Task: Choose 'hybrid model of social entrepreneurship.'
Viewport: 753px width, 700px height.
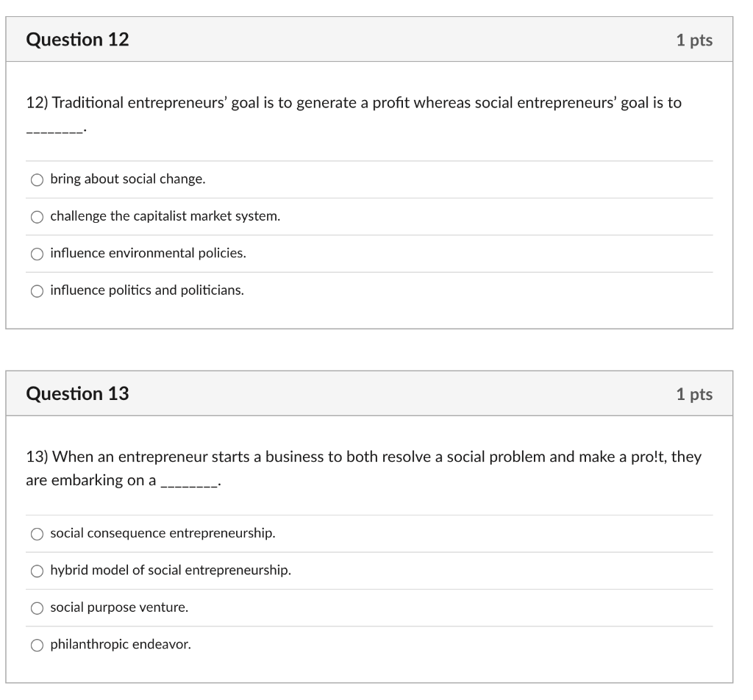Action: [x=170, y=571]
